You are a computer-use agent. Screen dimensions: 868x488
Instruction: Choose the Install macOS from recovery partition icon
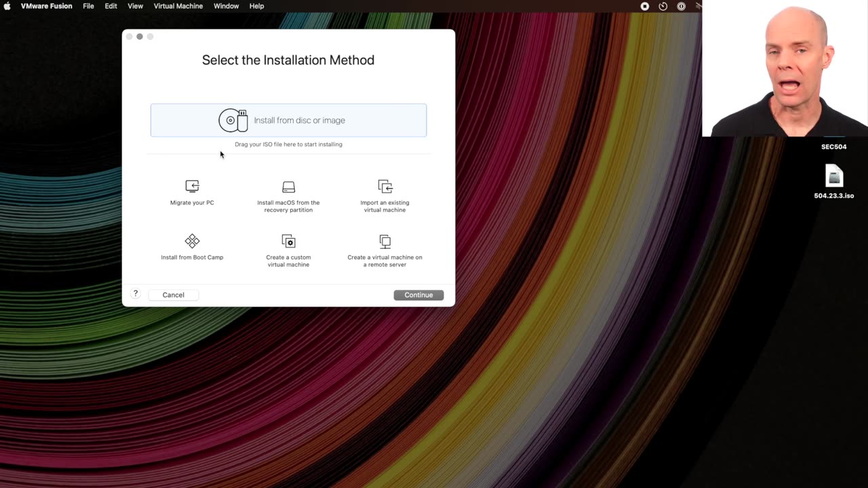(x=288, y=186)
